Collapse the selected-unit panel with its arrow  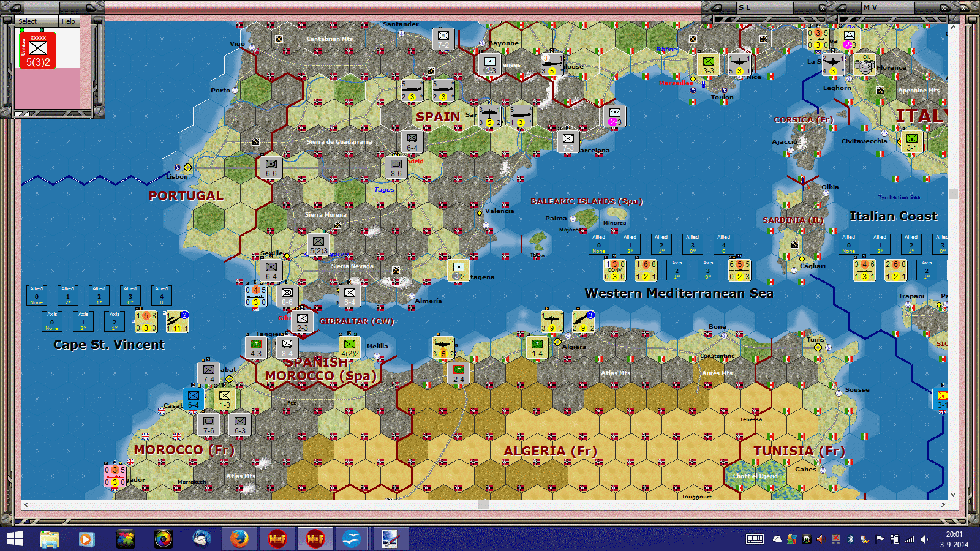pos(17,7)
